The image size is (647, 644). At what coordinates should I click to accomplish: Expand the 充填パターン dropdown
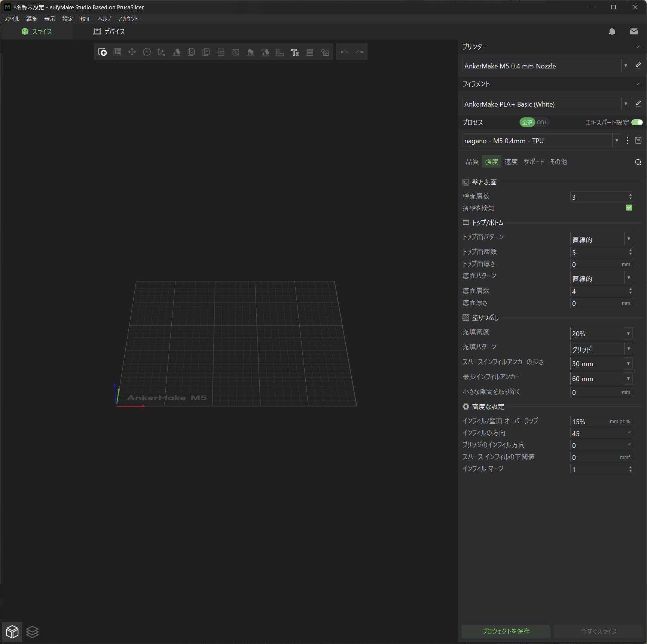[629, 349]
